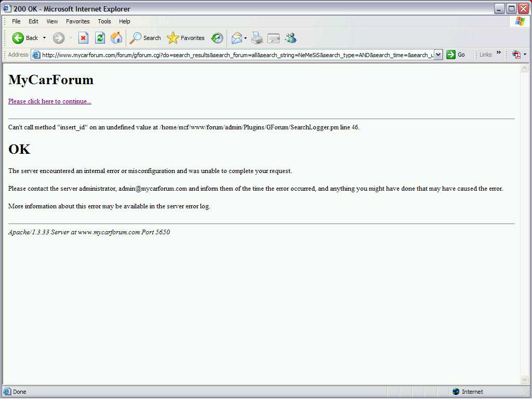Expand the address bar URL dropdown
The image size is (532, 399).
(438, 55)
